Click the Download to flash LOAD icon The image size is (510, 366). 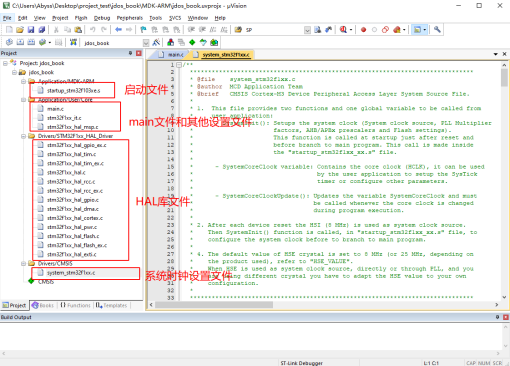pyautogui.click(x=73, y=42)
